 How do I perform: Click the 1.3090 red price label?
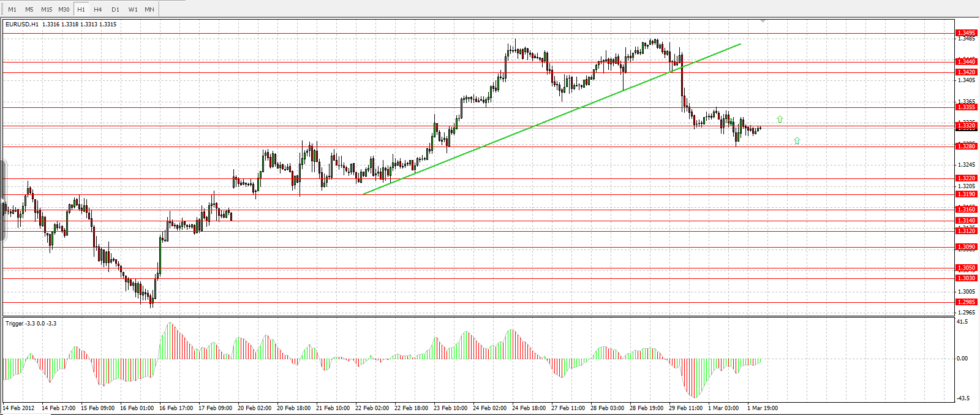tap(967, 247)
